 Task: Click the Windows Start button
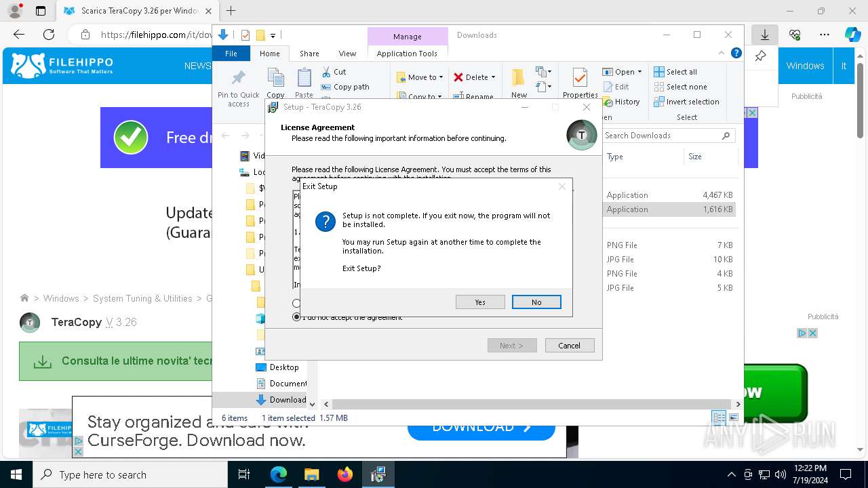[x=16, y=474]
